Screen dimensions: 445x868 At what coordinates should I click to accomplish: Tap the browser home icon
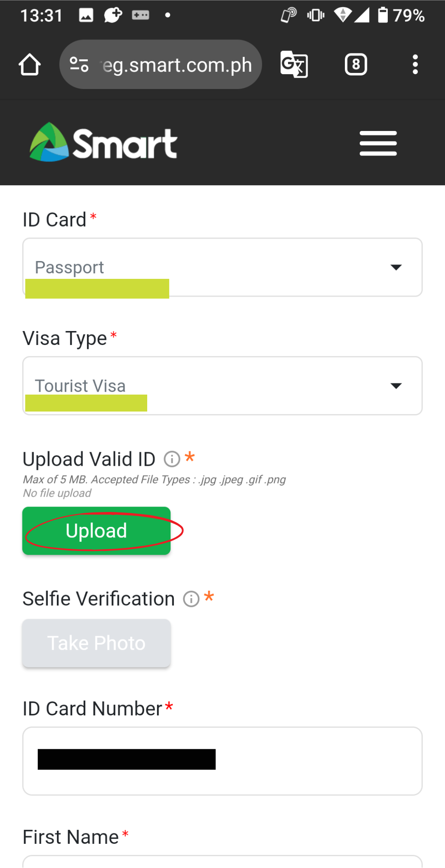coord(30,65)
